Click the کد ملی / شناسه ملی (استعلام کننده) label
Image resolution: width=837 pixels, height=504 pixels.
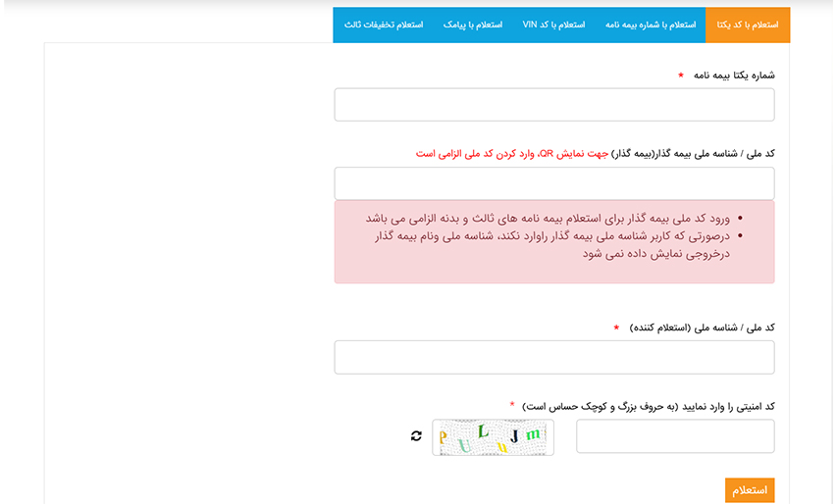click(702, 328)
